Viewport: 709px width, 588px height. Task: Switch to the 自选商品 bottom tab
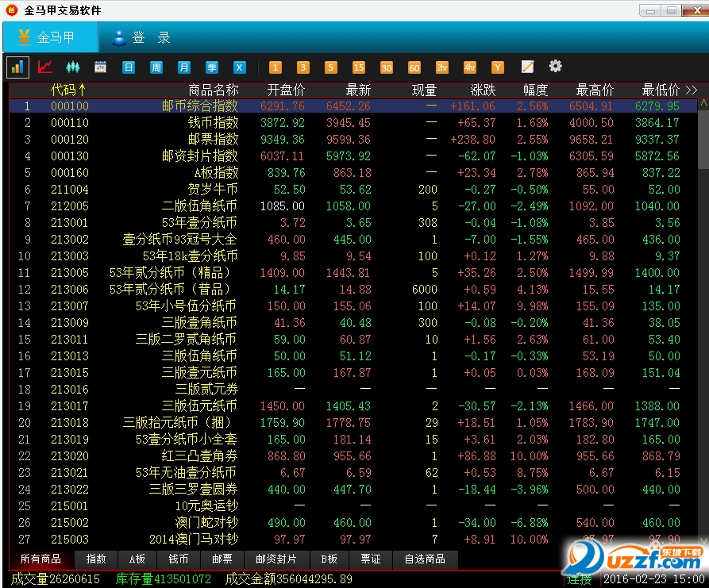click(x=425, y=559)
